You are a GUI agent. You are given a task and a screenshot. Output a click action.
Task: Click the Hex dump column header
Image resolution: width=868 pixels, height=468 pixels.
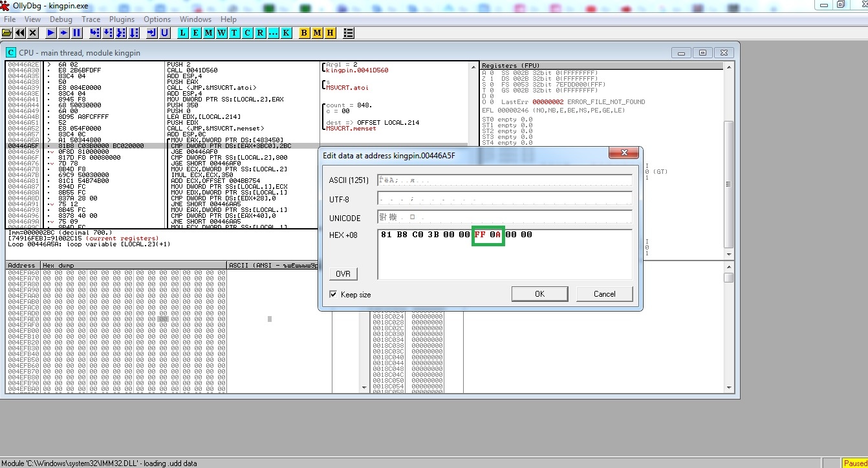click(x=134, y=266)
